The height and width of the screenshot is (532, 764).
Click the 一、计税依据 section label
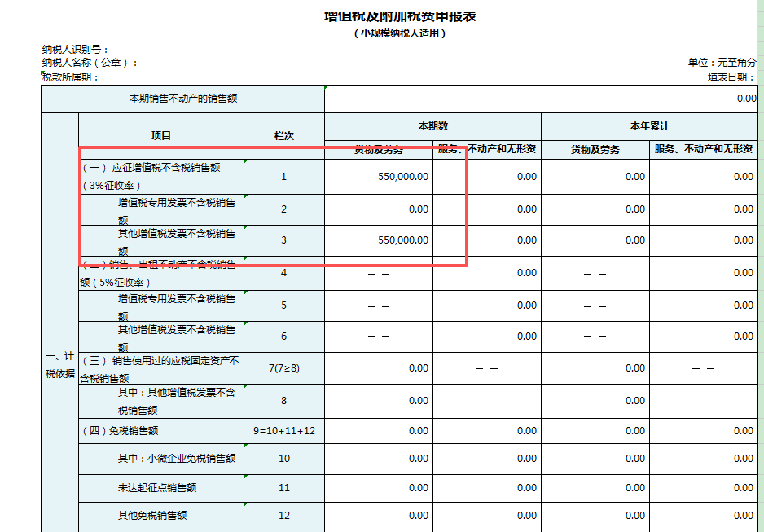click(x=59, y=365)
